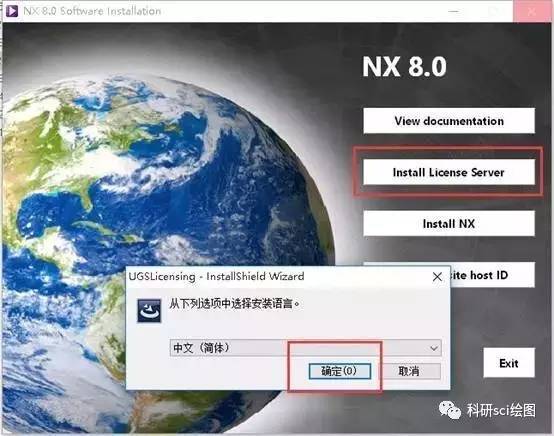Viewport: 554px width, 436px height.
Task: Start Install NX
Action: pyautogui.click(x=449, y=223)
